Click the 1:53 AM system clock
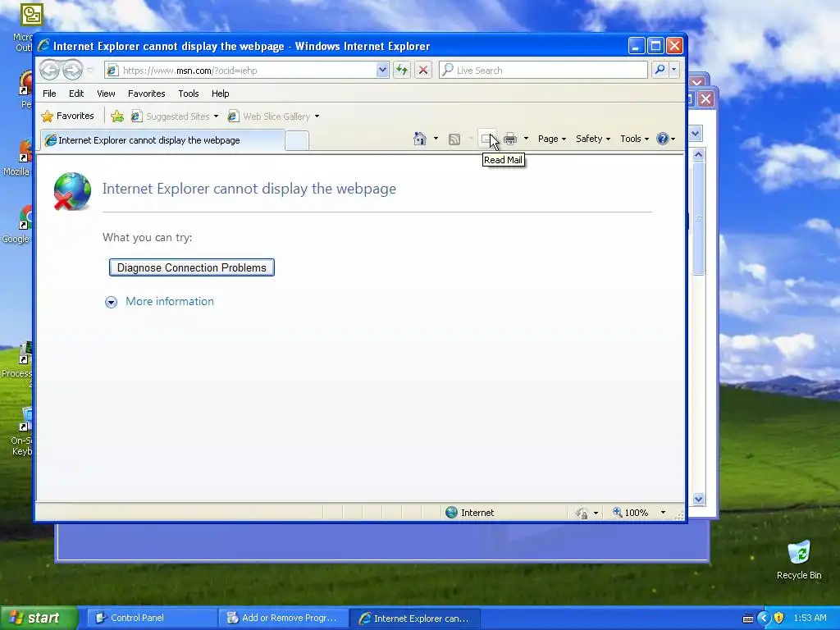840x630 pixels. click(810, 619)
